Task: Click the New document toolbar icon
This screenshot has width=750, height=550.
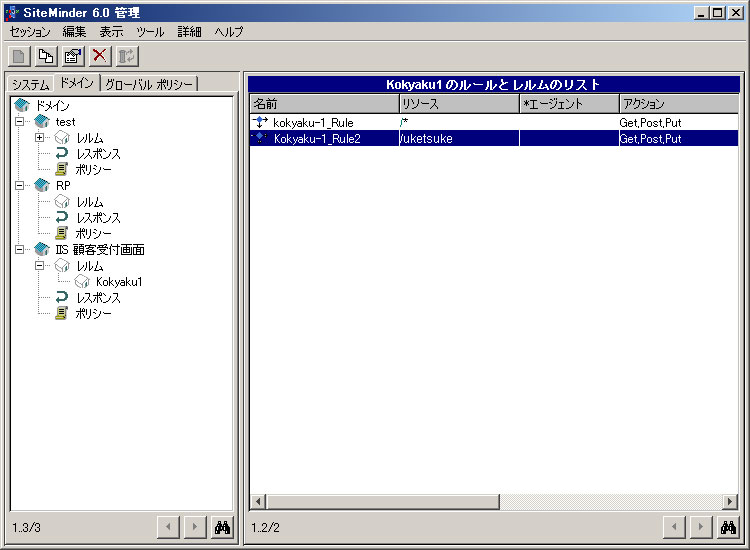Action: click(x=19, y=56)
